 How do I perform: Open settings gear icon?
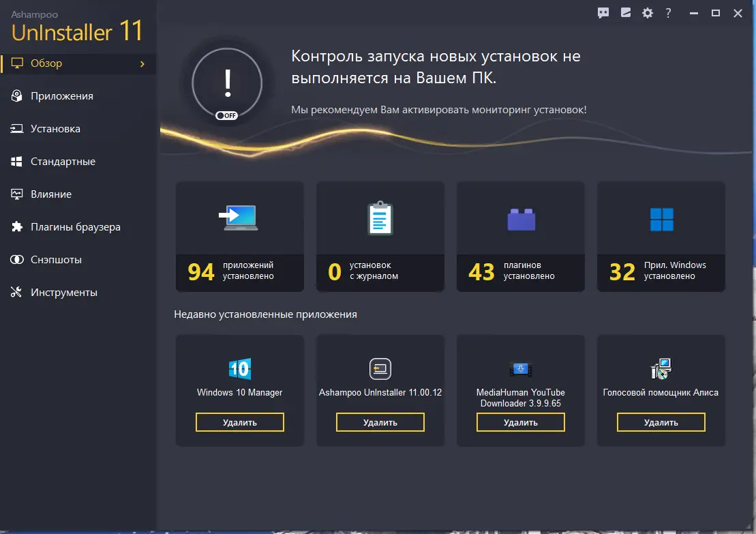coord(648,13)
